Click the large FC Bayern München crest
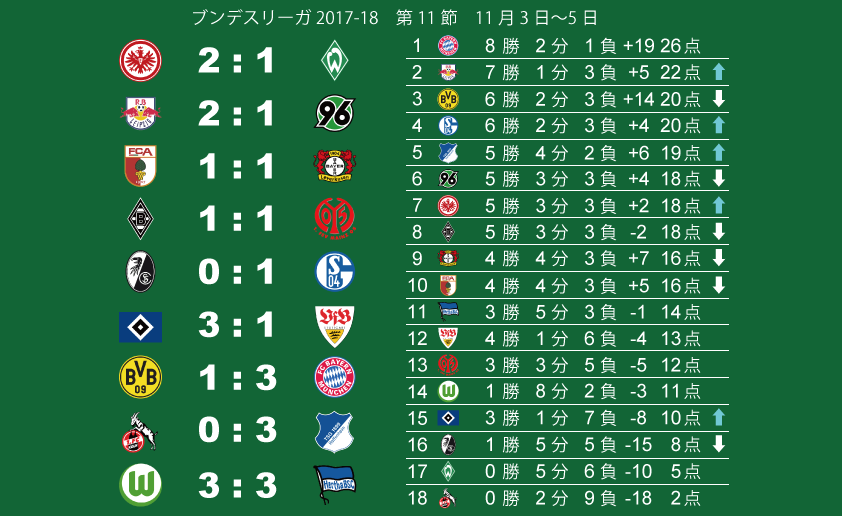 (x=335, y=377)
